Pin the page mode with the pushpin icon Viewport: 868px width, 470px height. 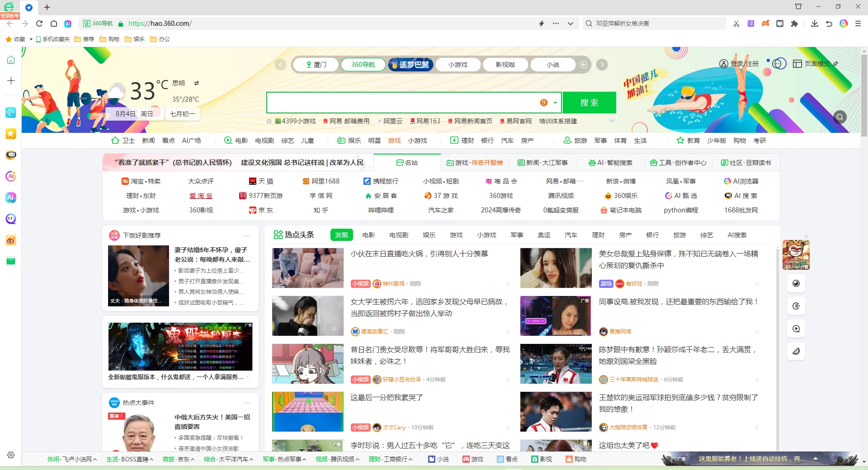pyautogui.click(x=836, y=64)
